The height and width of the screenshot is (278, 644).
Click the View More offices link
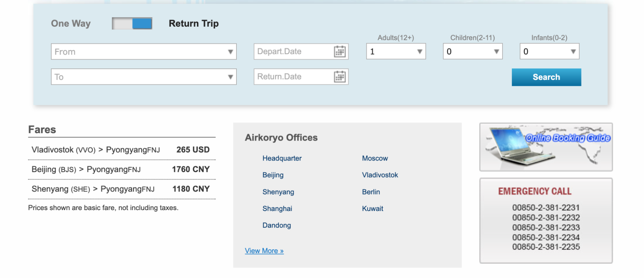[264, 251]
